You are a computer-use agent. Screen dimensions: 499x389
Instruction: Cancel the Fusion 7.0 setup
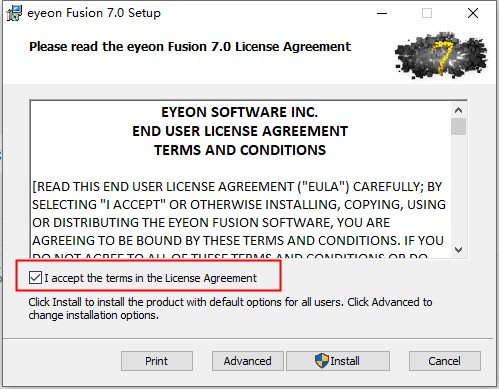coord(445,361)
